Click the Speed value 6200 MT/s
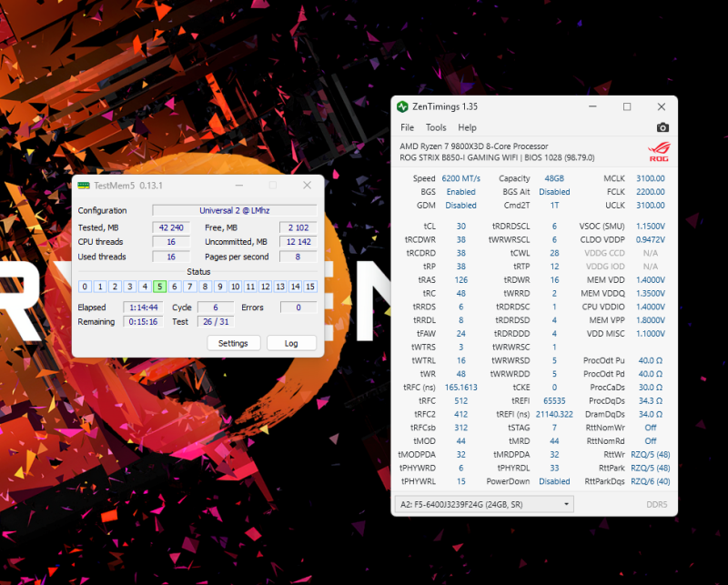This screenshot has height=585, width=728. 461,178
